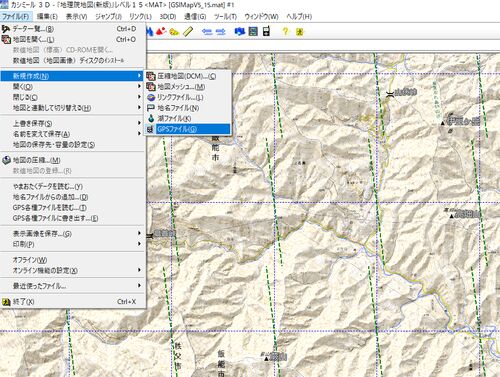Select the ruler measurement tool icon
500x377 pixels.
click(x=188, y=32)
